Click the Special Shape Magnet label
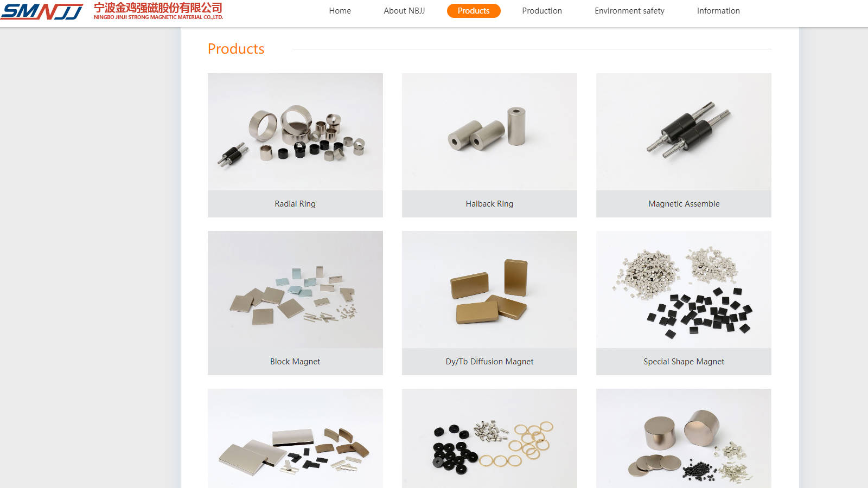This screenshot has width=868, height=488. click(x=684, y=362)
